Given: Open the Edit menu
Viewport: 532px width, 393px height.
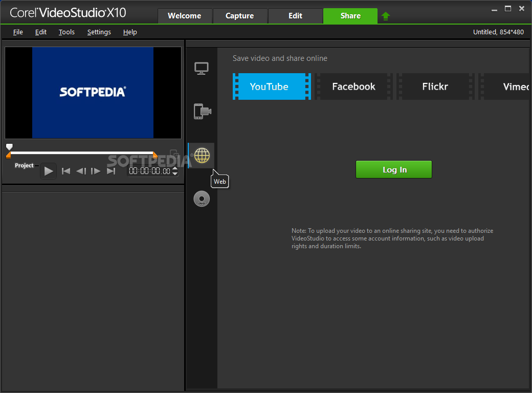Looking at the screenshot, I should [41, 32].
